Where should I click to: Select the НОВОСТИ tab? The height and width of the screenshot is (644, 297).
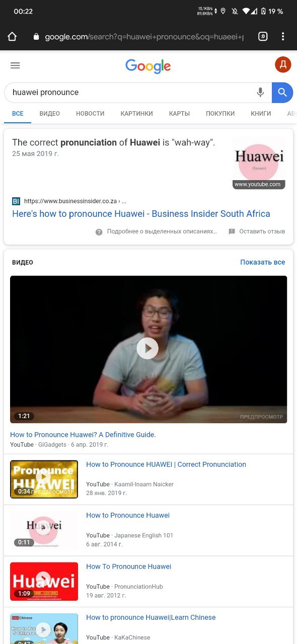tap(90, 114)
